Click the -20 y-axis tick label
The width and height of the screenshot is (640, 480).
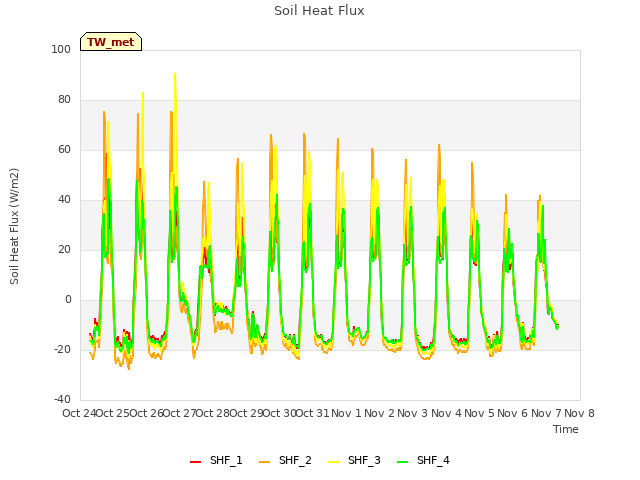62,349
